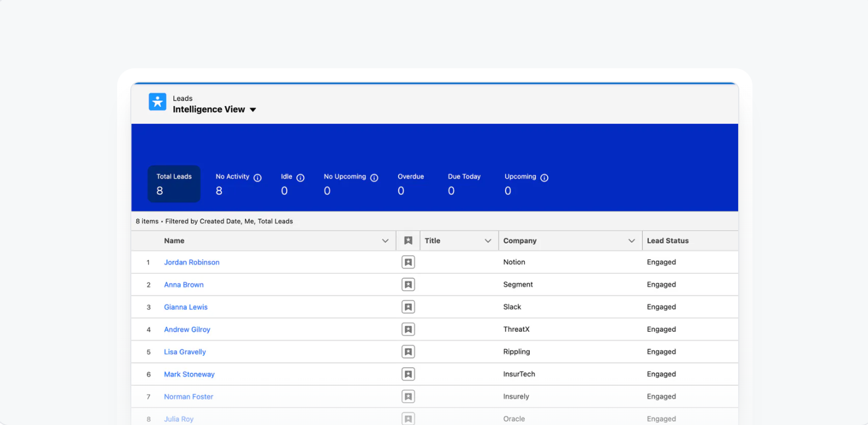The width and height of the screenshot is (868, 425).
Task: Show info for No Upcoming metric
Action: point(374,178)
